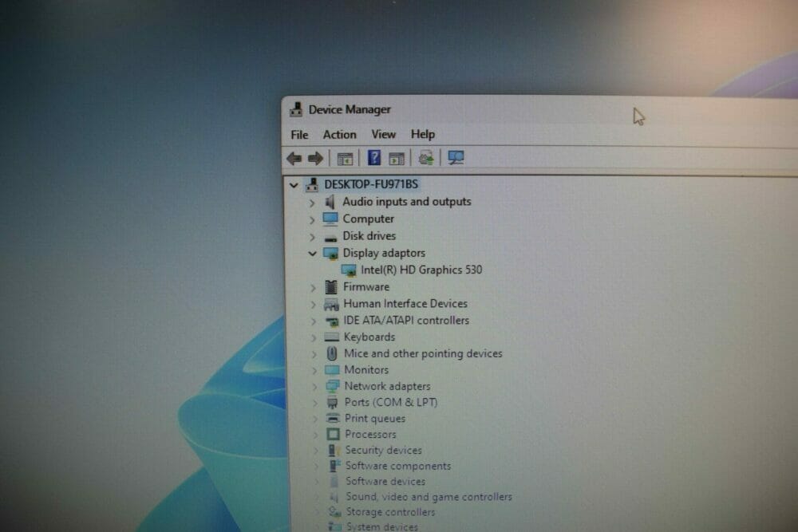The width and height of the screenshot is (798, 532).
Task: Collapse the Display adaptors chevron
Action: [x=312, y=254]
